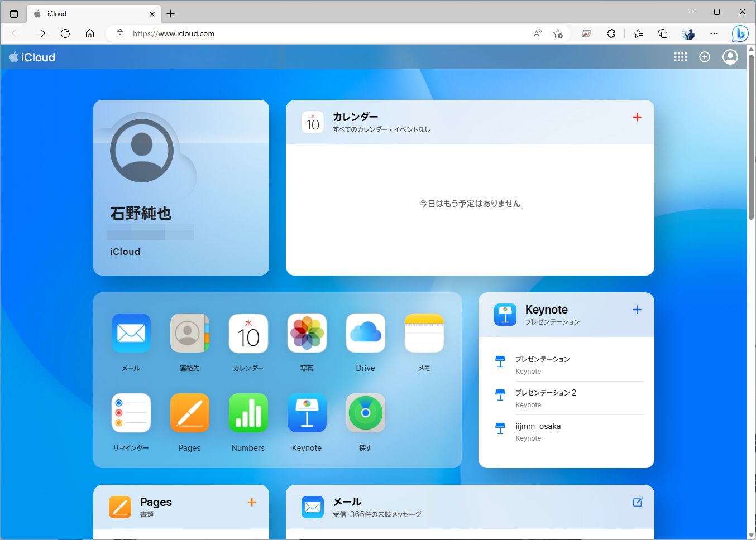Open the app launcher grid in header
The image size is (756, 540).
point(680,57)
